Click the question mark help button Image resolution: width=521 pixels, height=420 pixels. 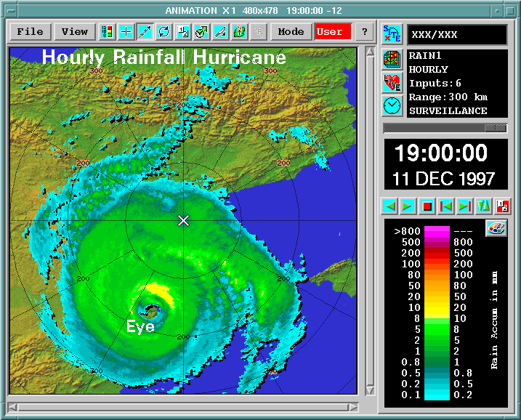(x=365, y=32)
